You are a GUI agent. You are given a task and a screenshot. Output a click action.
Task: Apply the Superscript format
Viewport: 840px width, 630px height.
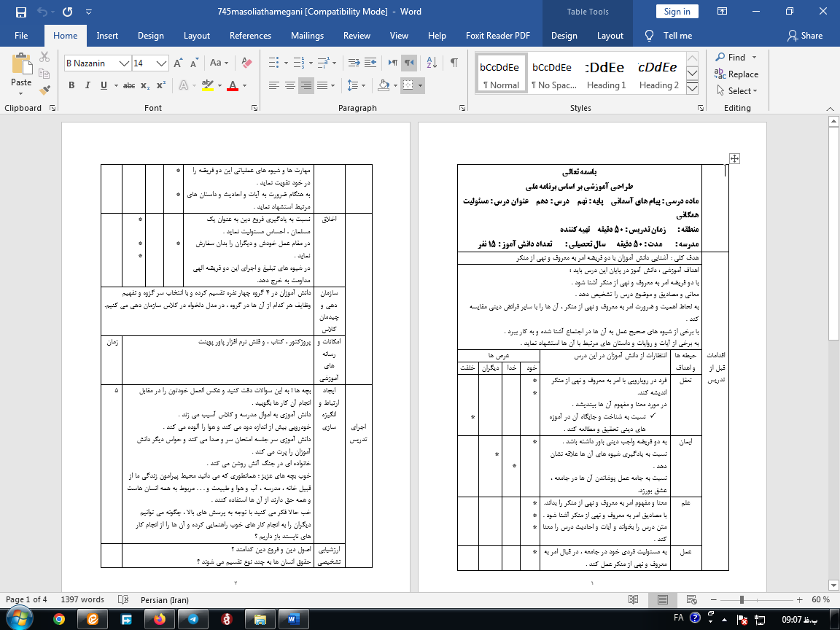161,85
